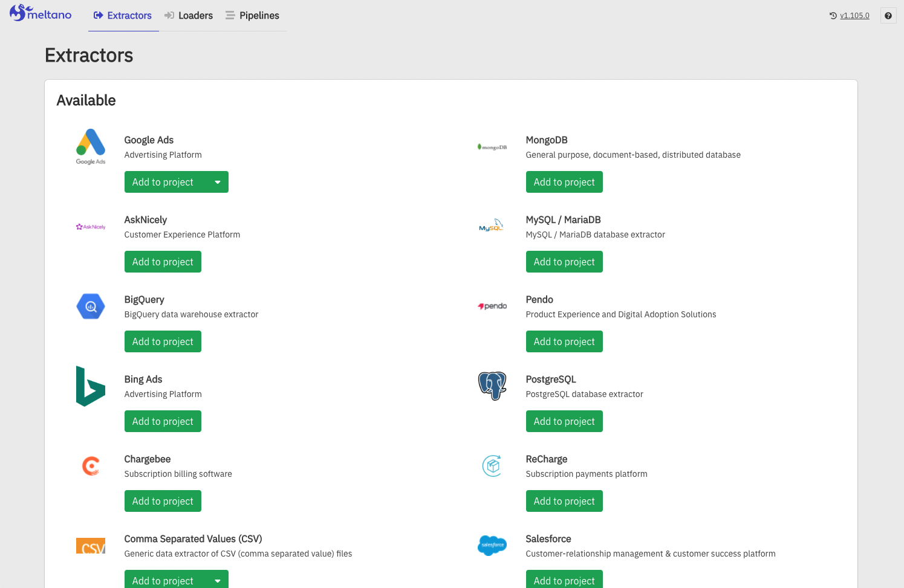Click 'MySQL / MariaDB database extractor' description
The height and width of the screenshot is (588, 904).
tap(596, 234)
